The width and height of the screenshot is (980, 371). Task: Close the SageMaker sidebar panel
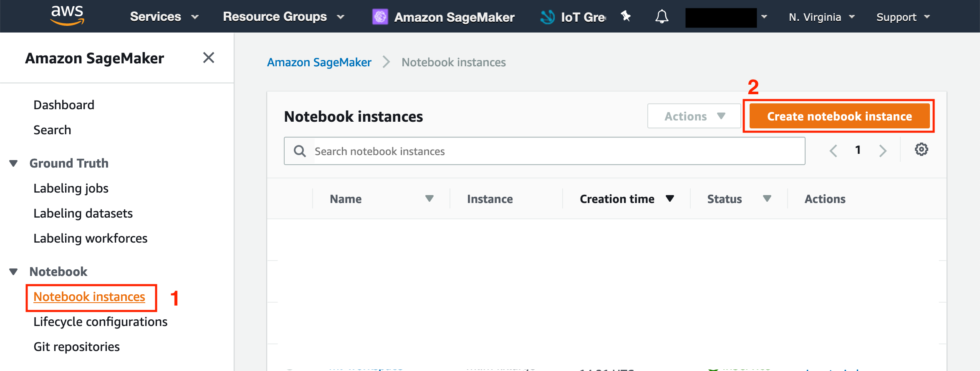[209, 58]
